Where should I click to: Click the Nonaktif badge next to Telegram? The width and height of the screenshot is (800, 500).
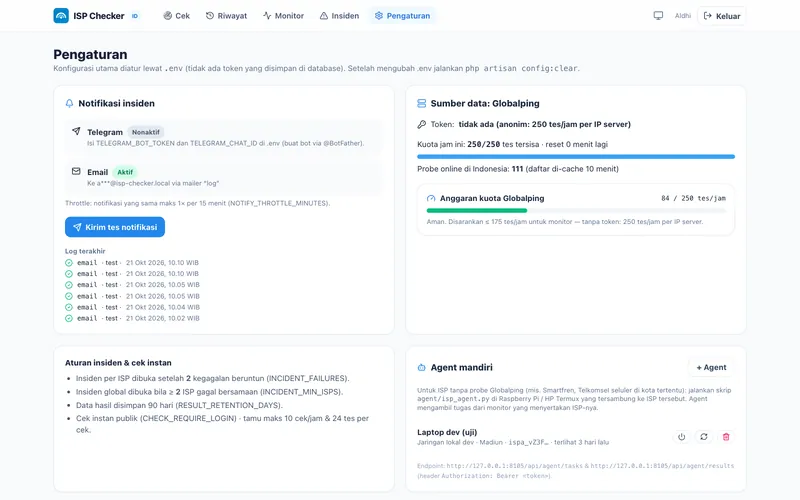145,132
